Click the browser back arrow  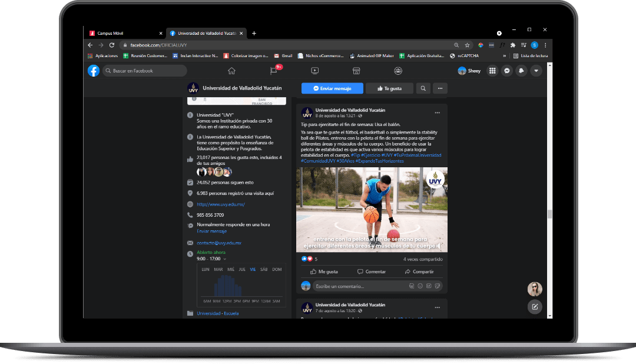[x=90, y=45]
